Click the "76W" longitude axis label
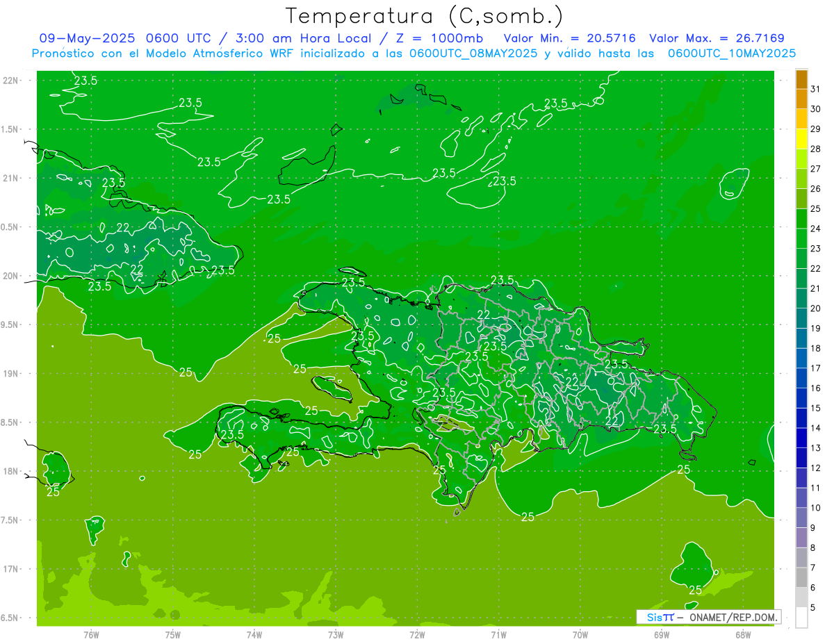This screenshot has width=834, height=644. coord(91,634)
